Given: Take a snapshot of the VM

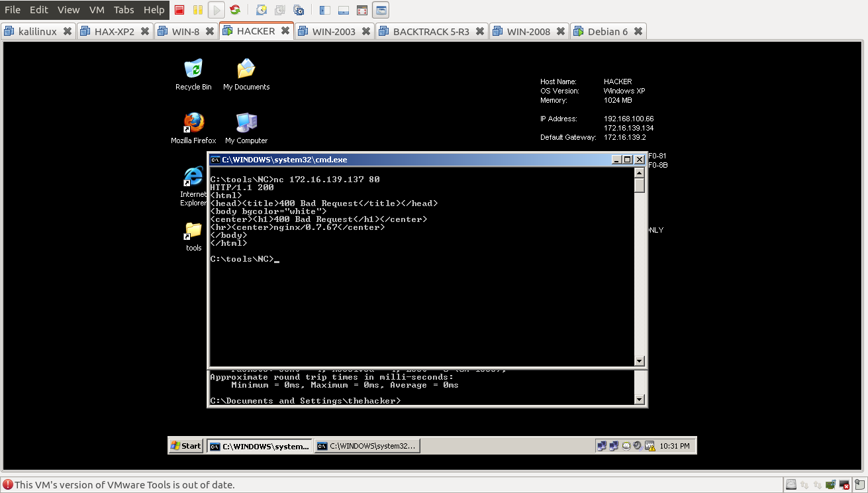Looking at the screenshot, I should point(261,9).
